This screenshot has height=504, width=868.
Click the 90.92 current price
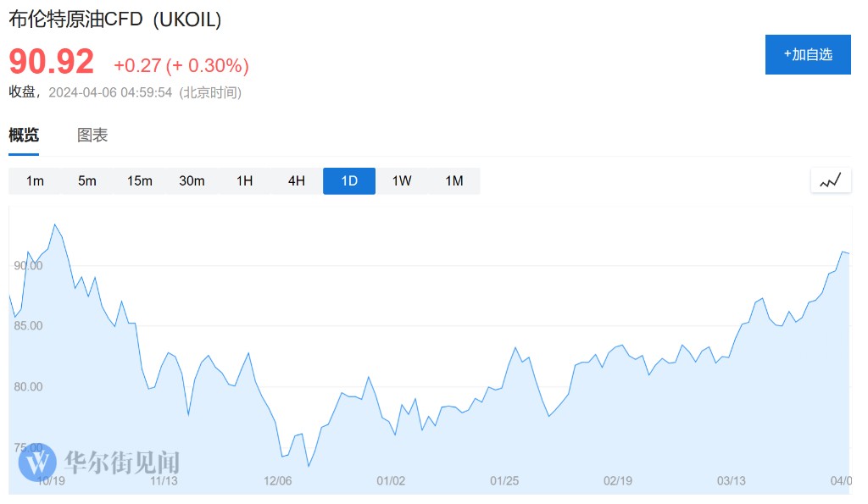tap(52, 62)
